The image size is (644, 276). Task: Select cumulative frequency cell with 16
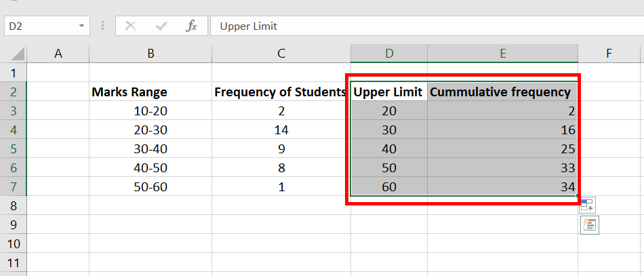tap(502, 130)
